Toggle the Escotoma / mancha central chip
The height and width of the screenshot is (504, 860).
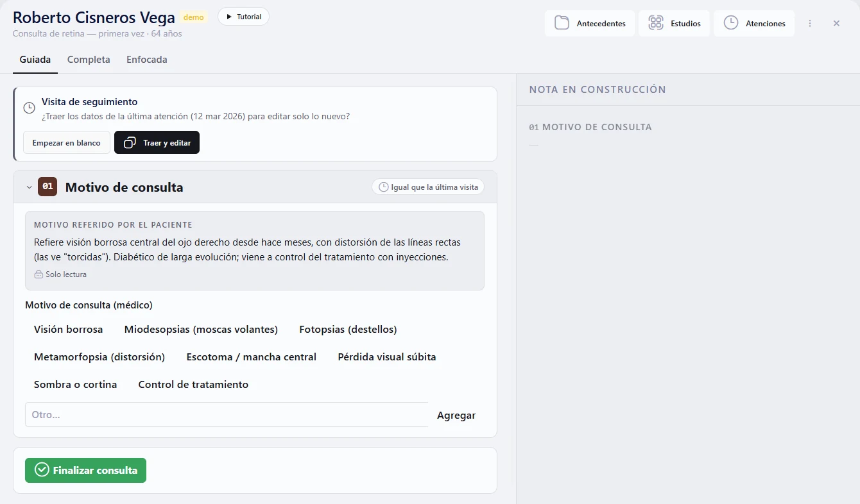pos(252,357)
